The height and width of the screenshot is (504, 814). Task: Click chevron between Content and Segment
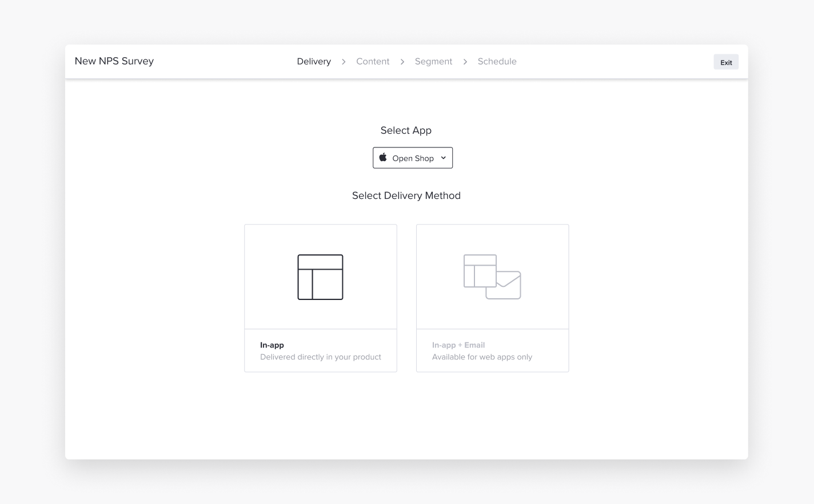[402, 62]
